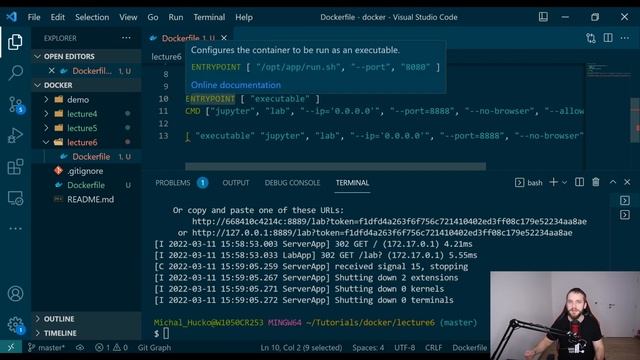Image resolution: width=640 pixels, height=360 pixels.
Task: Change indentation via Spaces: 4
Action: click(368, 347)
